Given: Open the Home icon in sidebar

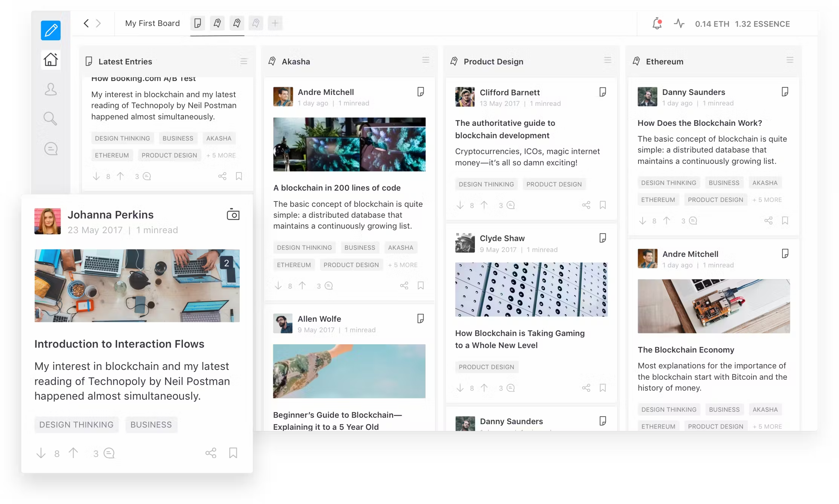Looking at the screenshot, I should (x=51, y=60).
